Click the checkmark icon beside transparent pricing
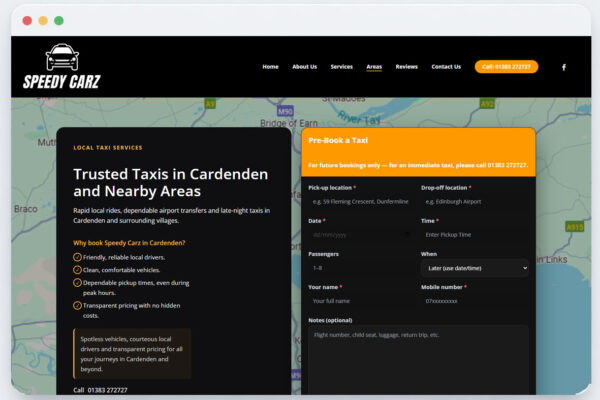The image size is (600, 400). tap(78, 305)
